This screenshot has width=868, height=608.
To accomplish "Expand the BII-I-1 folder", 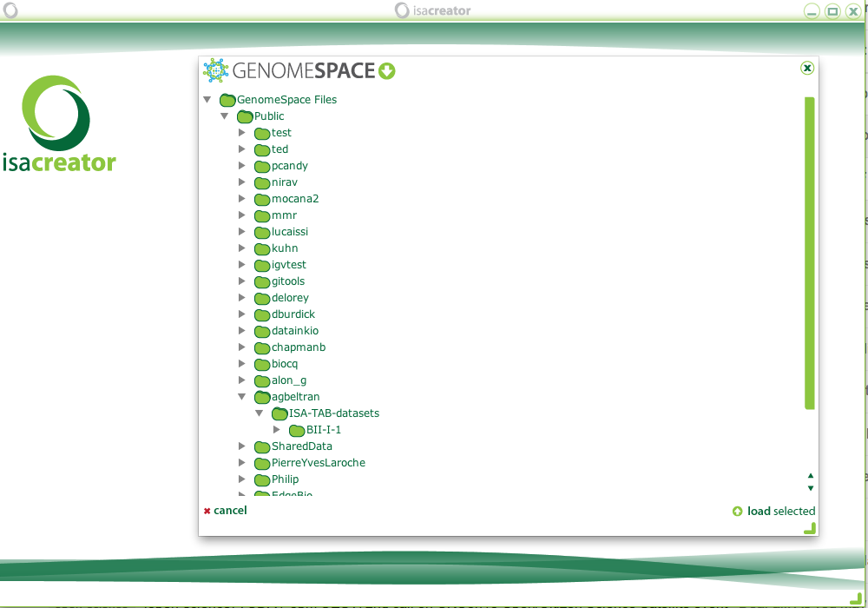I will pyautogui.click(x=277, y=429).
